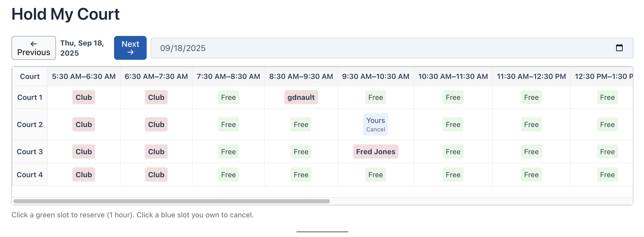The width and height of the screenshot is (644, 237).
Task: Reserve the free 9:30 AM slot on Court 4
Action: 375,174
